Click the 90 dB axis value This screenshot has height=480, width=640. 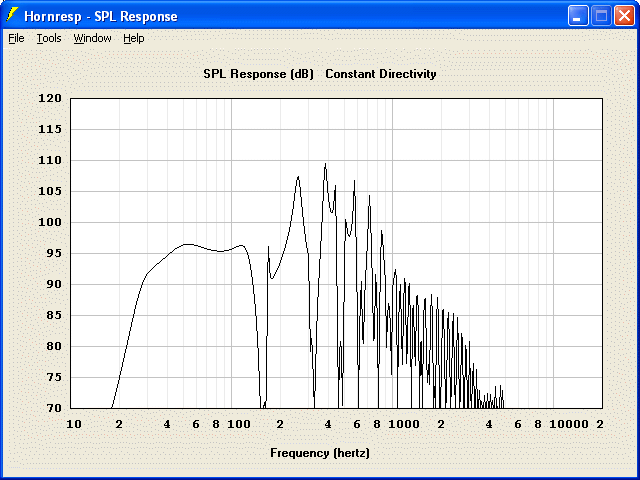[53, 284]
